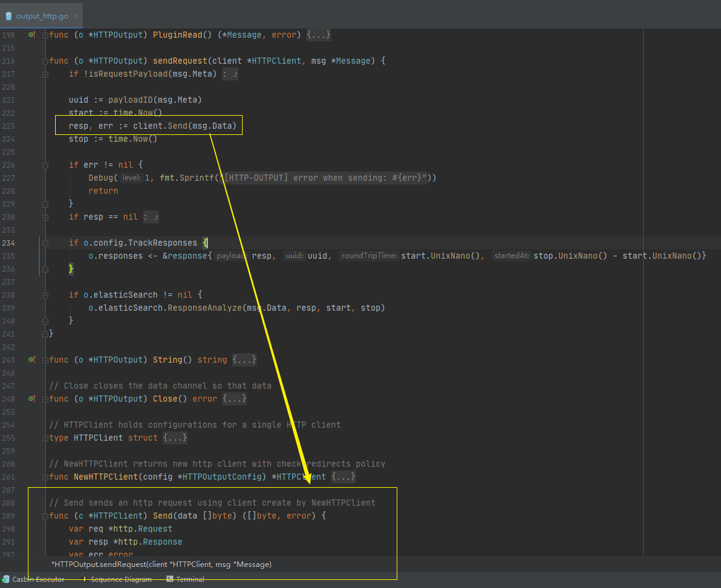Click folded {...} after NewHTTPClient signature

343,477
